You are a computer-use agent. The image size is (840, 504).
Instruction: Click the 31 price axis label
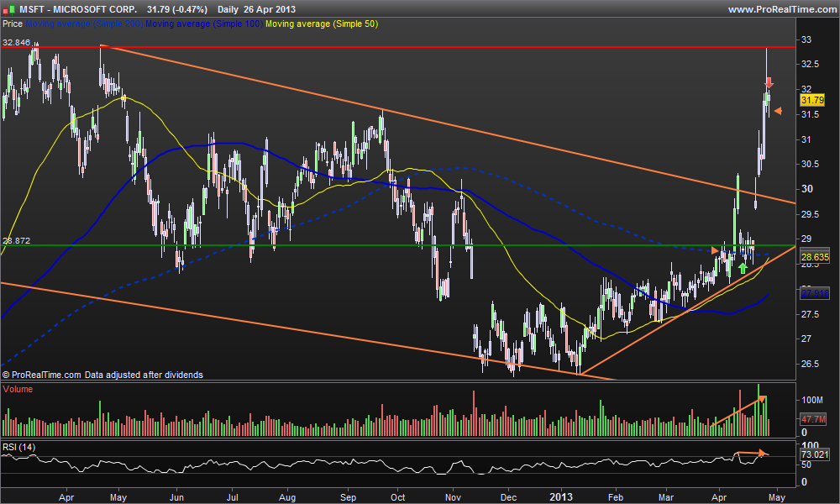806,139
